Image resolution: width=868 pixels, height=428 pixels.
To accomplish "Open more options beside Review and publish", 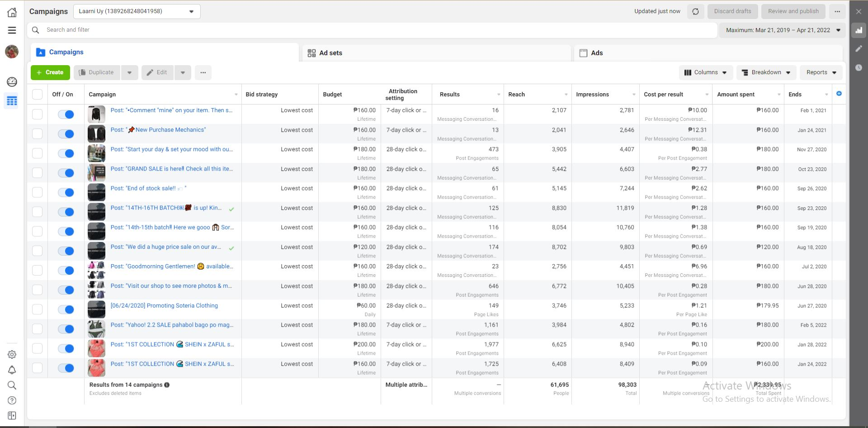I will pyautogui.click(x=837, y=12).
